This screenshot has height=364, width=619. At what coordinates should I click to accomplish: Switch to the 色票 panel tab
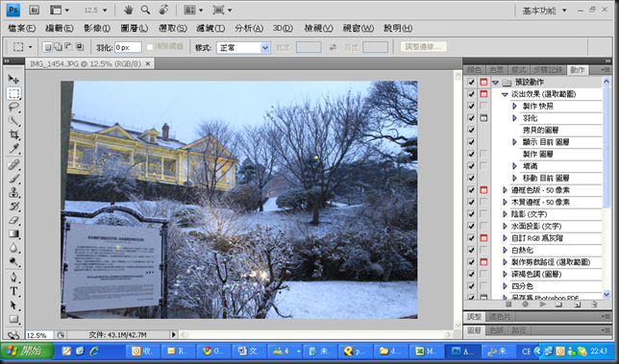coord(497,70)
